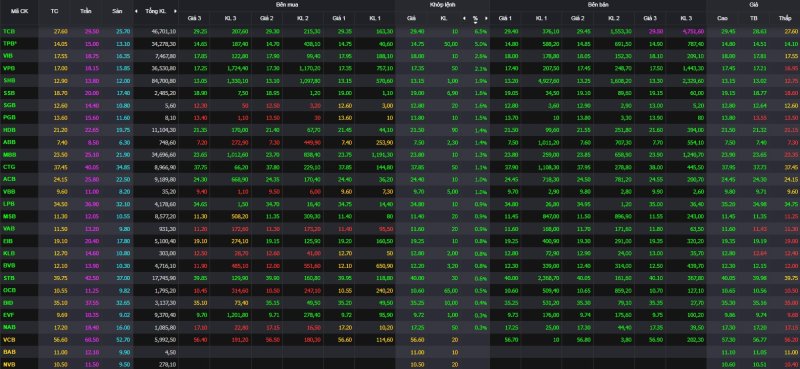
Task: Open TPB stock ticker details
Action: [x=9, y=43]
